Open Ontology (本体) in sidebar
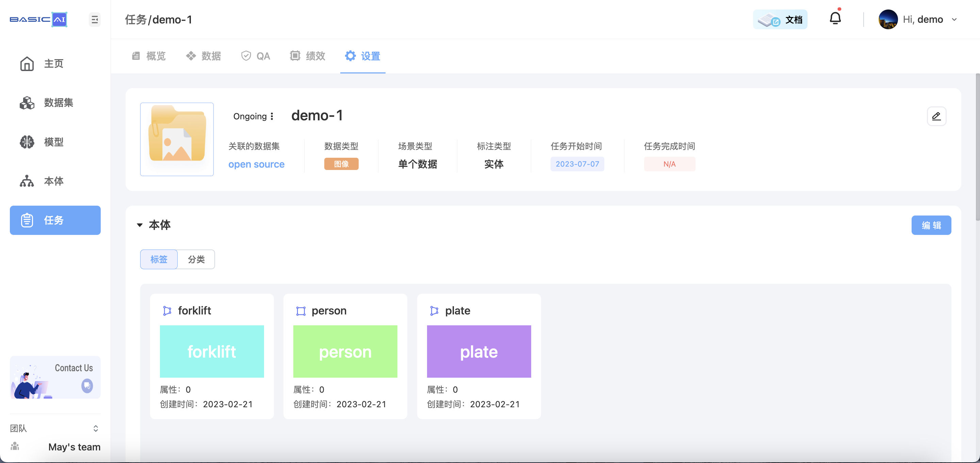This screenshot has height=463, width=980. 55,181
